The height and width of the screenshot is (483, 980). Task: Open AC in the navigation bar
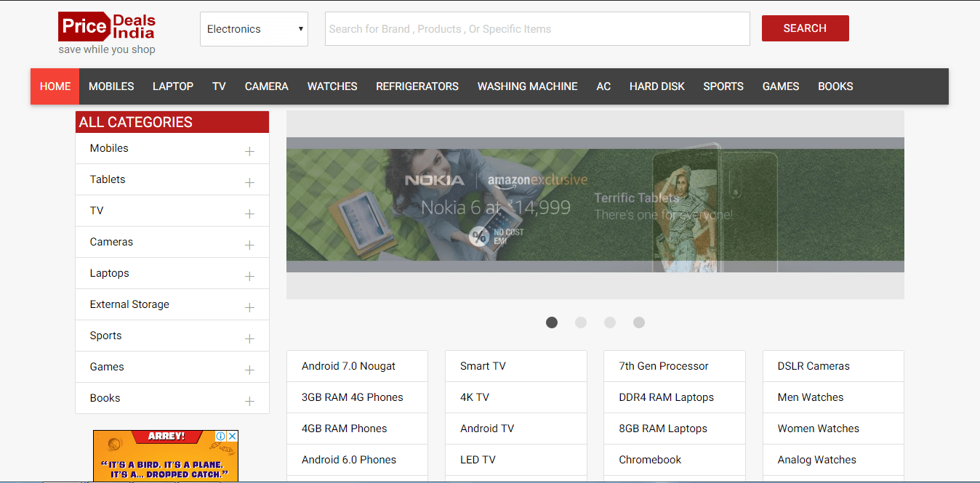coord(603,86)
